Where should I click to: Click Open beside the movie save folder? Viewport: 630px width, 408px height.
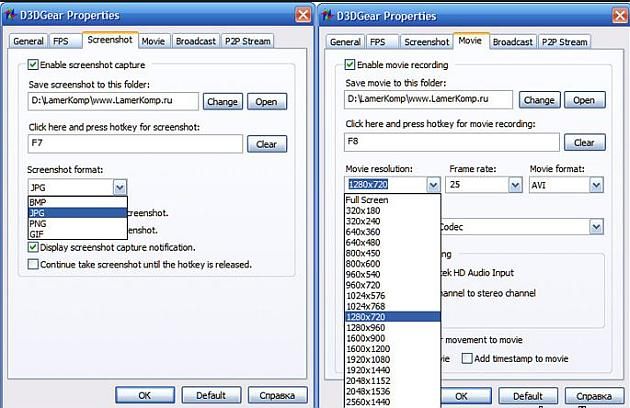[x=583, y=100]
